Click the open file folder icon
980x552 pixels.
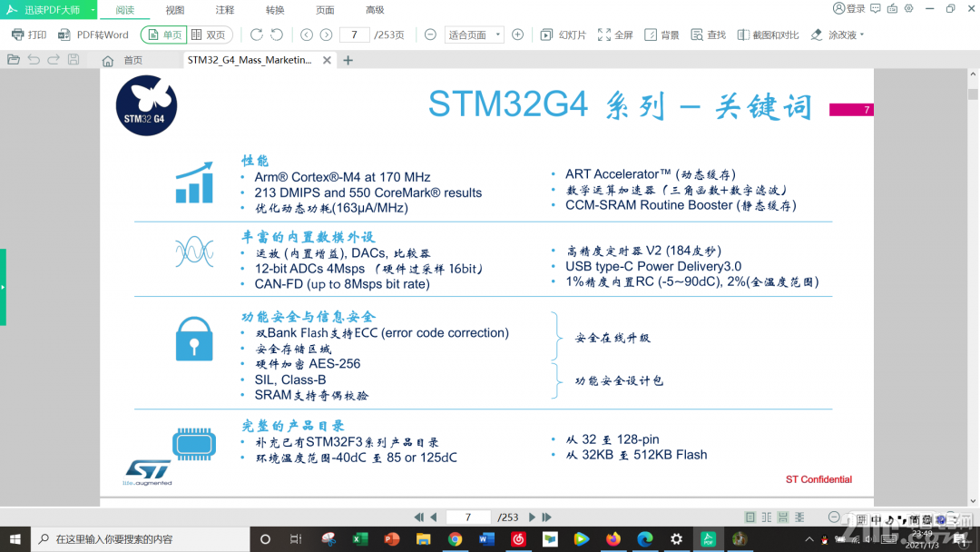[13, 59]
